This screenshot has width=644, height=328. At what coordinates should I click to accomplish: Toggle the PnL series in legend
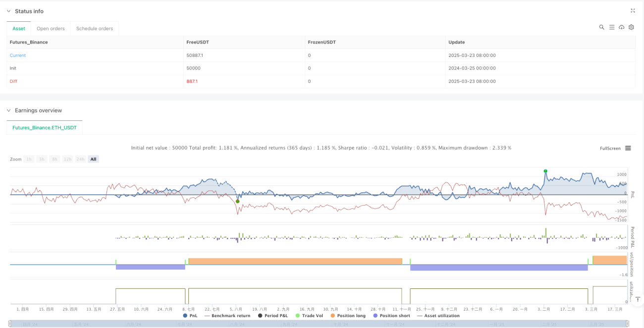pos(190,316)
